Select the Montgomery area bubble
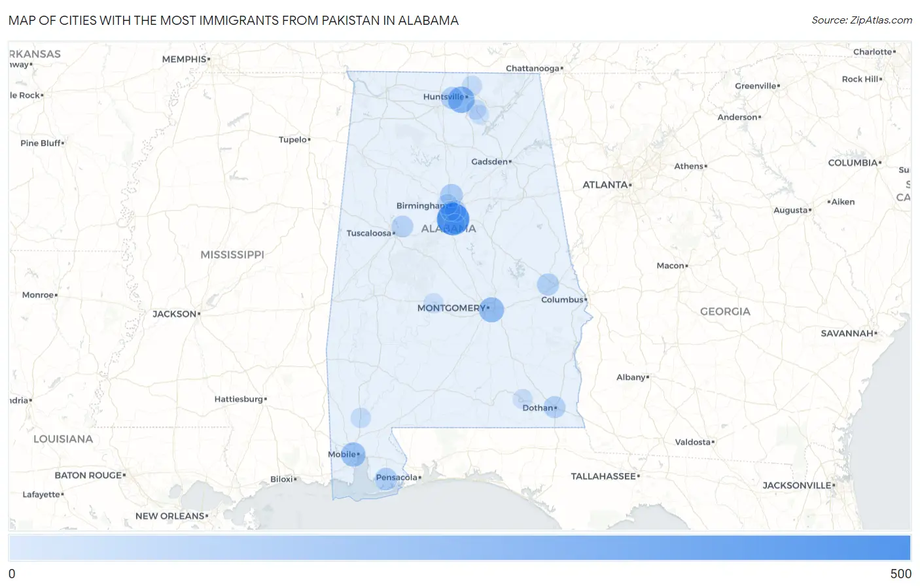This screenshot has height=588, width=920. pos(491,309)
